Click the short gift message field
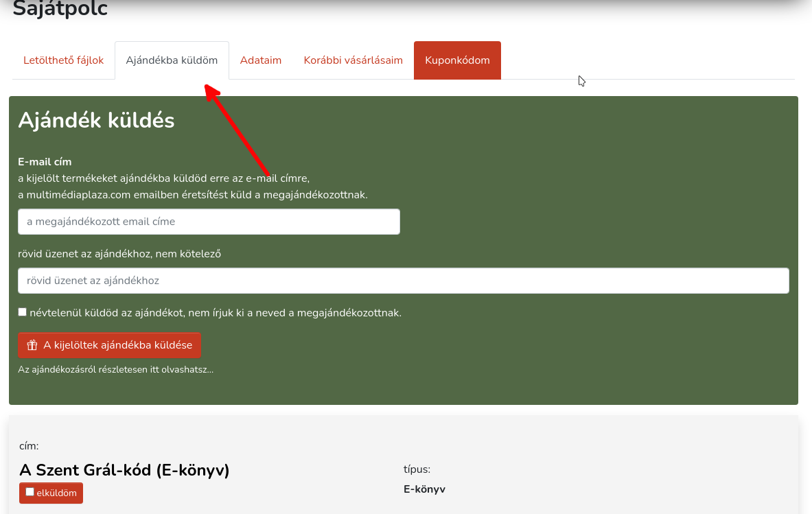Image resolution: width=812 pixels, height=514 pixels. tap(403, 281)
